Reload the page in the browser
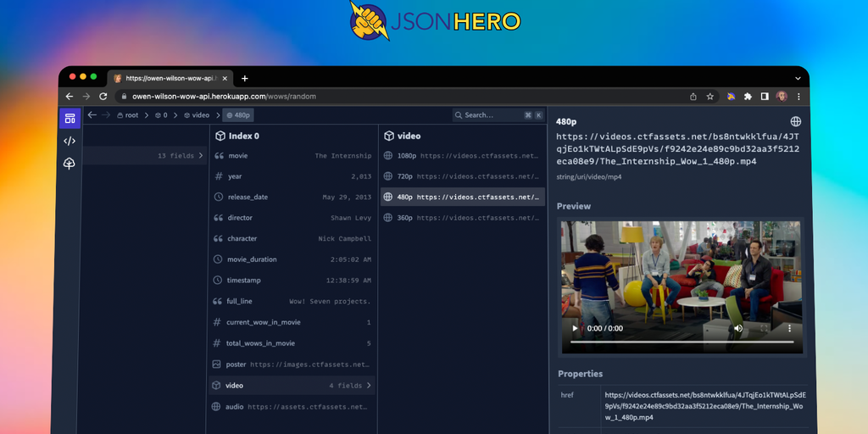 pos(103,97)
